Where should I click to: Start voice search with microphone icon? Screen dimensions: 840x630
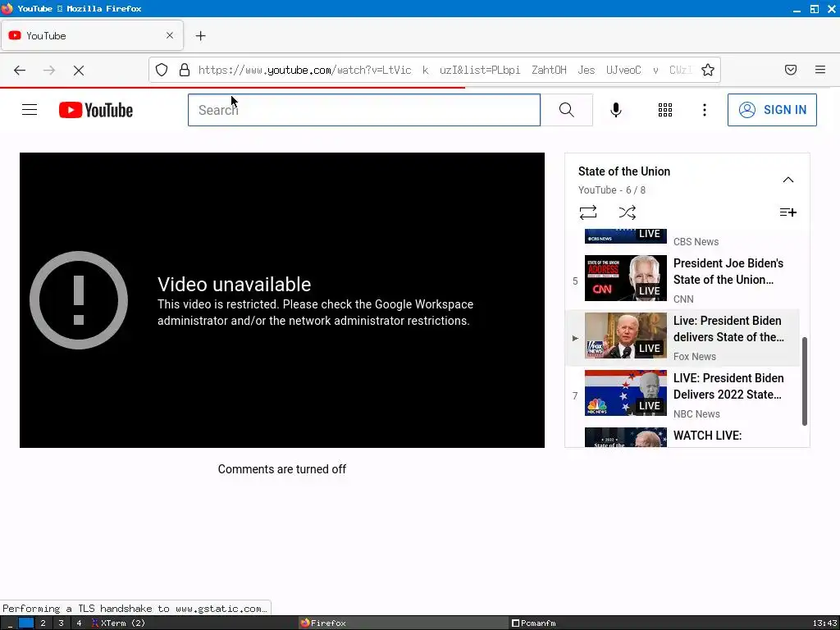click(616, 110)
